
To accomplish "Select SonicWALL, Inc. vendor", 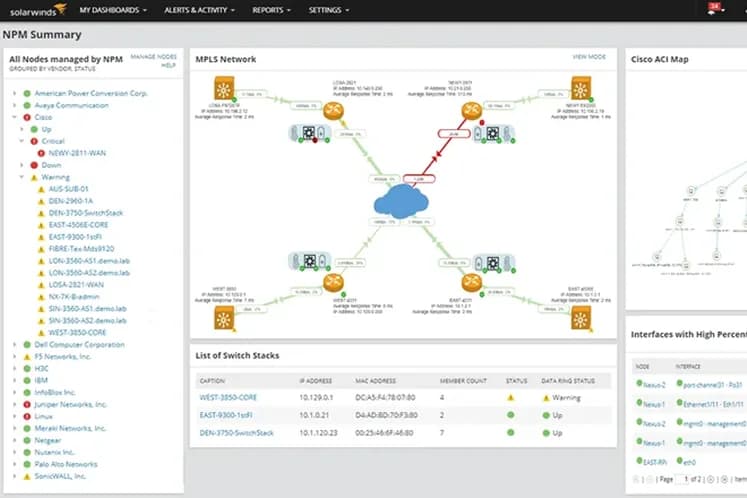I will [60, 476].
